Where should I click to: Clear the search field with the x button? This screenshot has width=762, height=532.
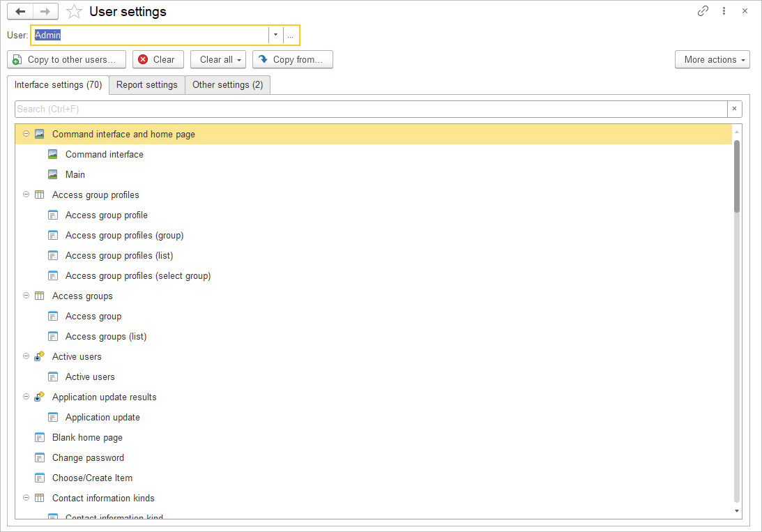tap(734, 109)
